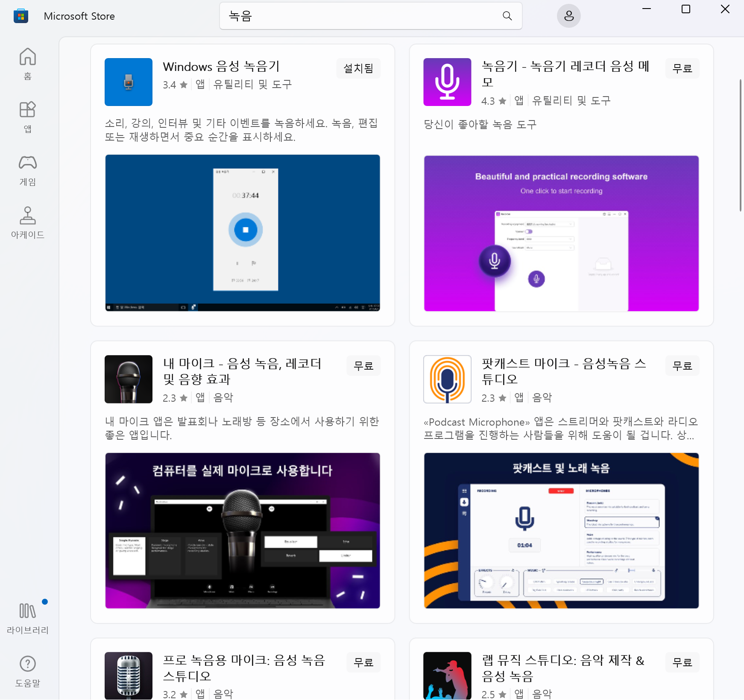The width and height of the screenshot is (744, 700).
Task: Click the 내 마이크 app icon
Action: (129, 379)
